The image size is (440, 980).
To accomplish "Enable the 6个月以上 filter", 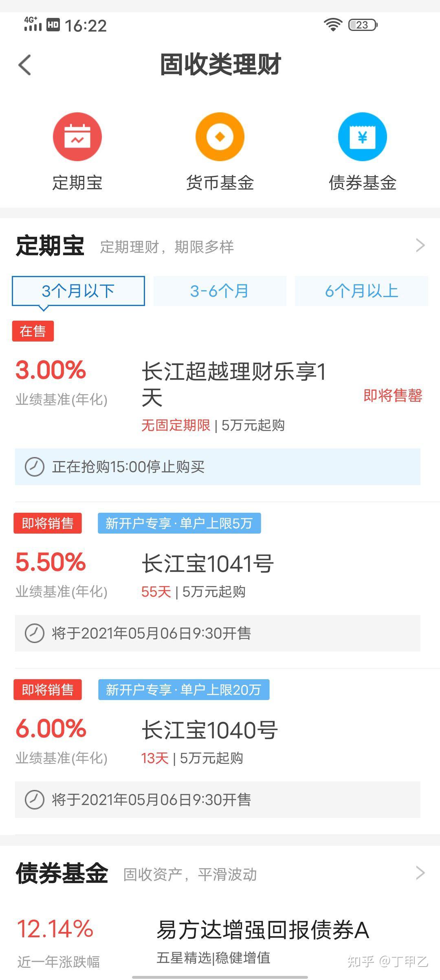I will (361, 291).
